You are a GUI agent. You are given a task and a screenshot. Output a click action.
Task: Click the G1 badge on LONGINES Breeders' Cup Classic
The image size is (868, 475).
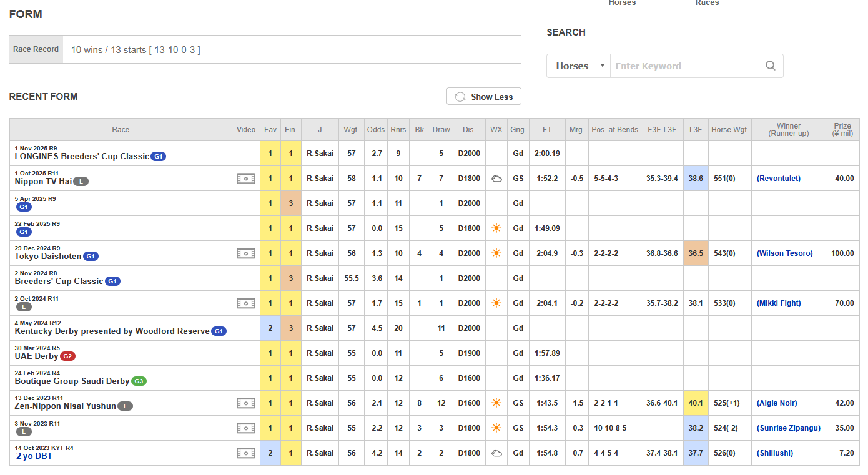point(159,157)
